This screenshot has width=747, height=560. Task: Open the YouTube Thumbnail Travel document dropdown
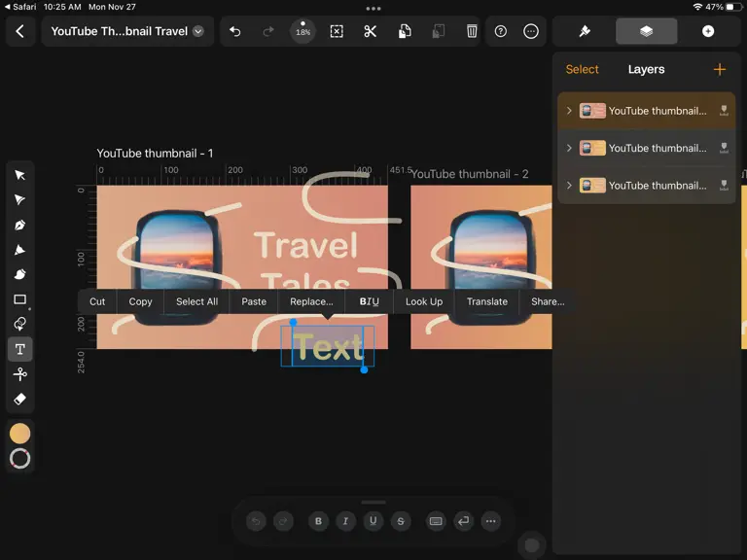point(198,31)
